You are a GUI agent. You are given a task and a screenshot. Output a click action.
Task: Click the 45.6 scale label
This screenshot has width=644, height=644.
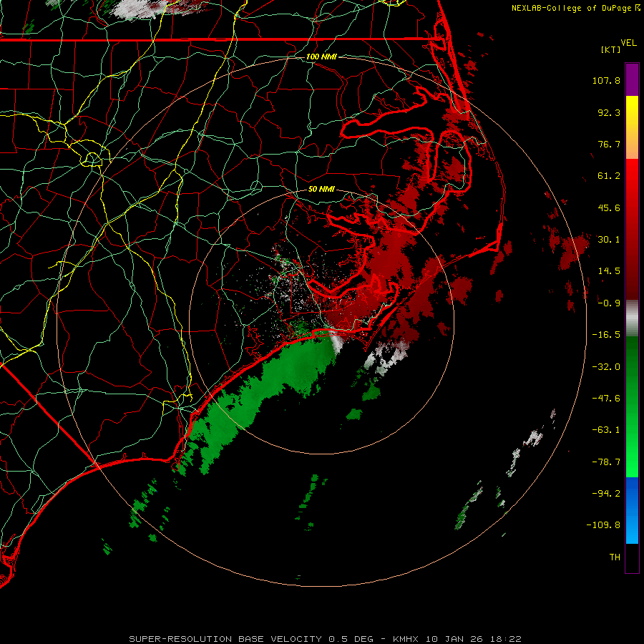point(609,208)
